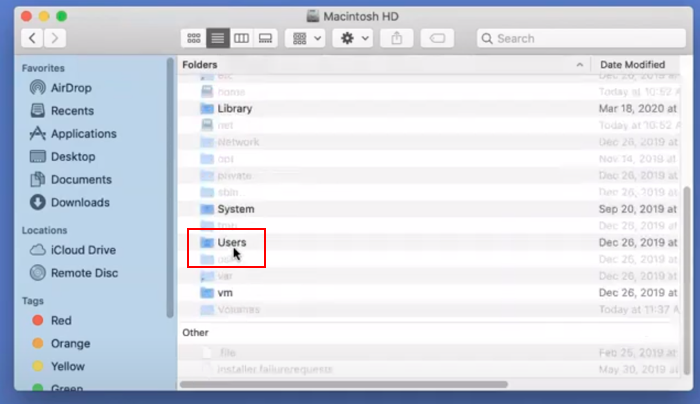Click the sidebar scrollbar

pos(170,188)
